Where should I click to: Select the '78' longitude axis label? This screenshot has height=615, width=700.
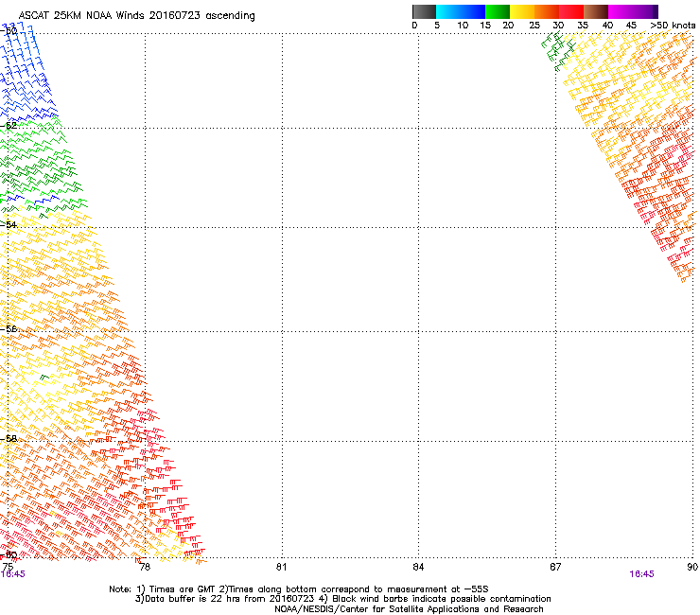coord(145,567)
